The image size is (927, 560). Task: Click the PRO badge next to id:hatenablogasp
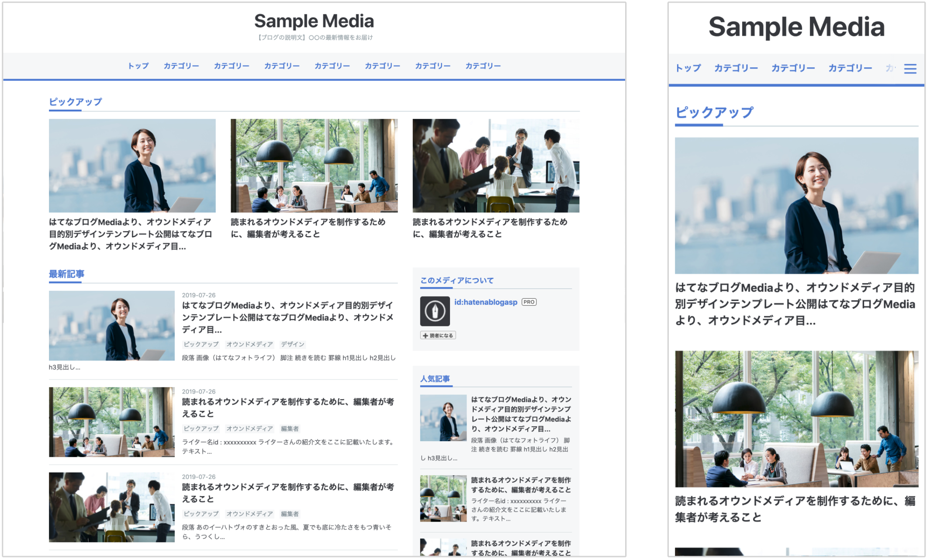click(529, 302)
